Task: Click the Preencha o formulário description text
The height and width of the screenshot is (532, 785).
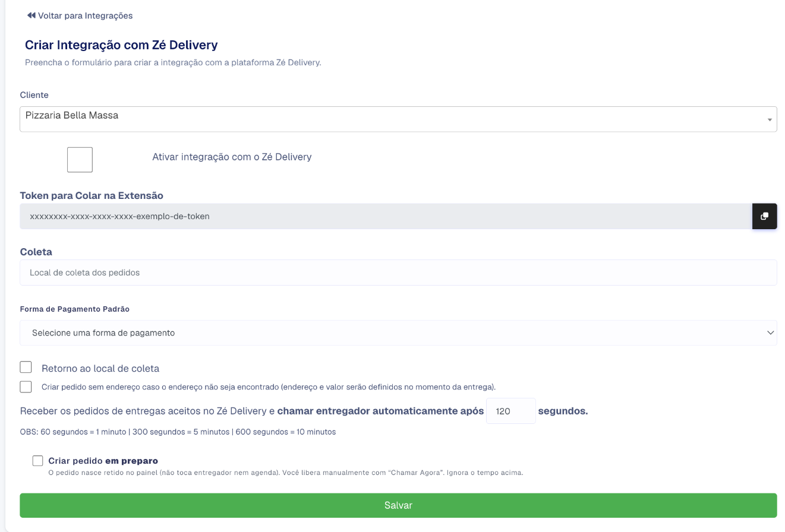Action: click(x=173, y=62)
